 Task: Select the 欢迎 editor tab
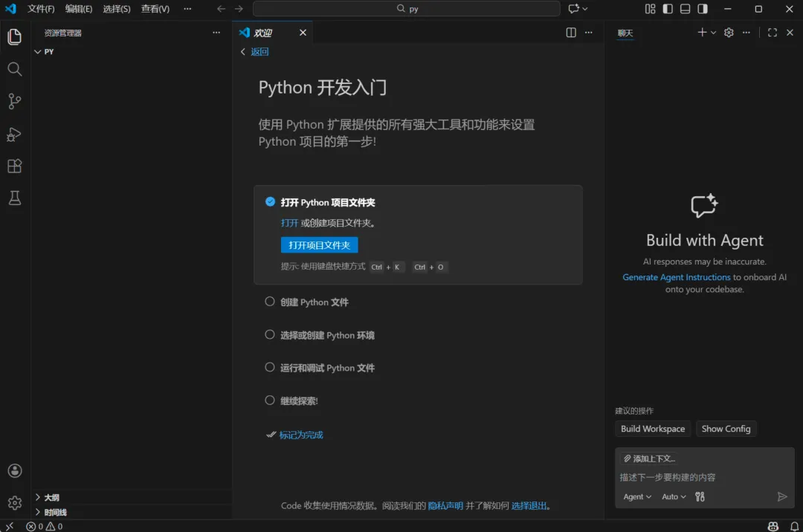click(x=273, y=32)
